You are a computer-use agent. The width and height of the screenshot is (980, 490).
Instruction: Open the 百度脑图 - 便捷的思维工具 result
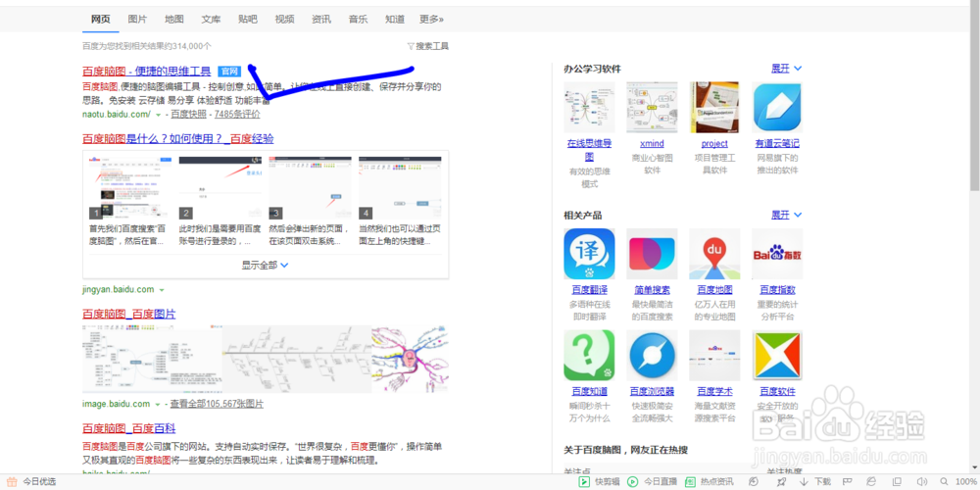click(146, 71)
